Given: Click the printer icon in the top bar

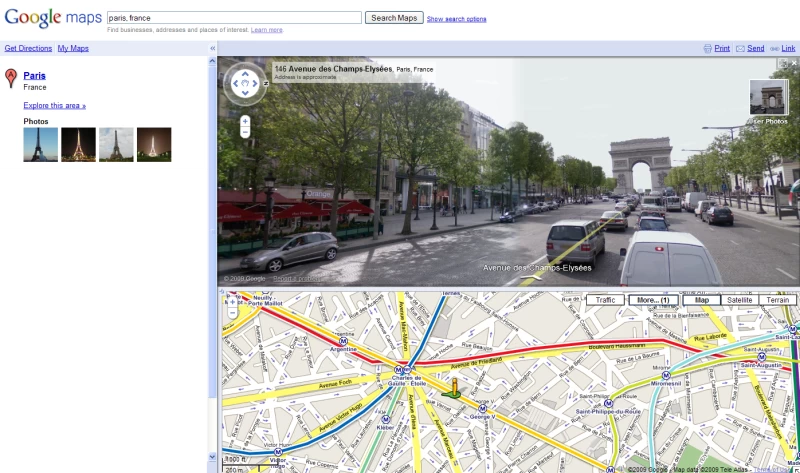Looking at the screenshot, I should coord(709,48).
